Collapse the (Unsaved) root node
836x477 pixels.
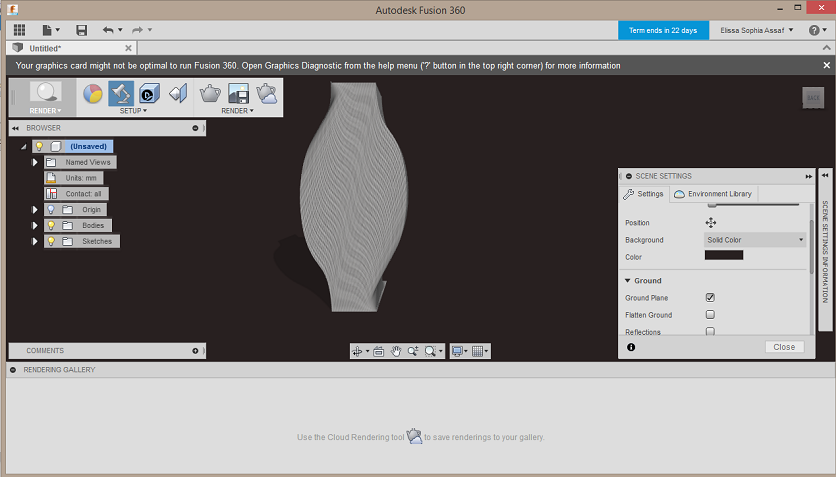[x=23, y=147]
